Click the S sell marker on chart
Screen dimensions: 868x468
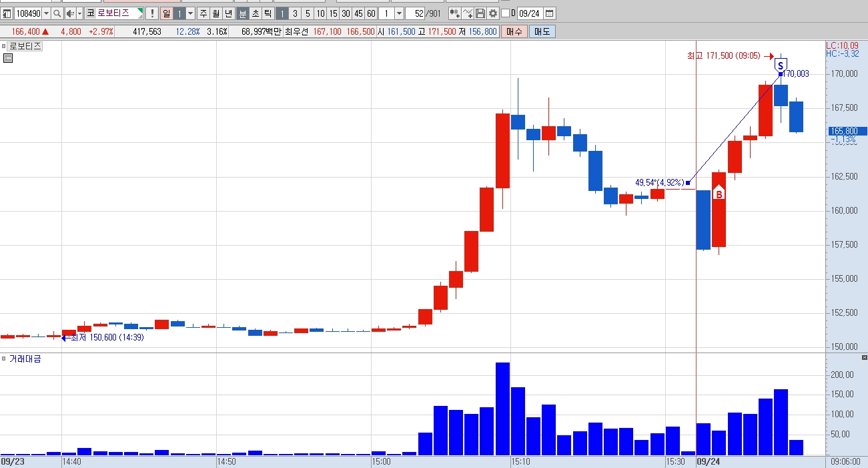pyautogui.click(x=780, y=65)
